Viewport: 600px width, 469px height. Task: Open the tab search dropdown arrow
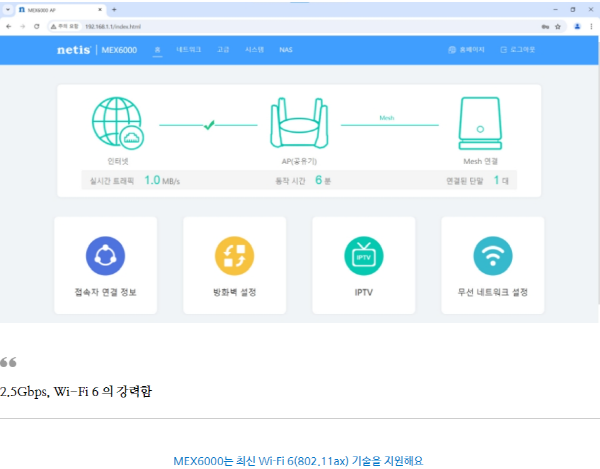tap(8, 10)
